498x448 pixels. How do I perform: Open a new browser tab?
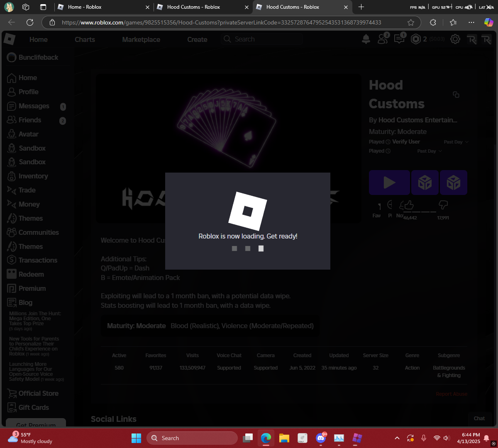[x=361, y=7]
